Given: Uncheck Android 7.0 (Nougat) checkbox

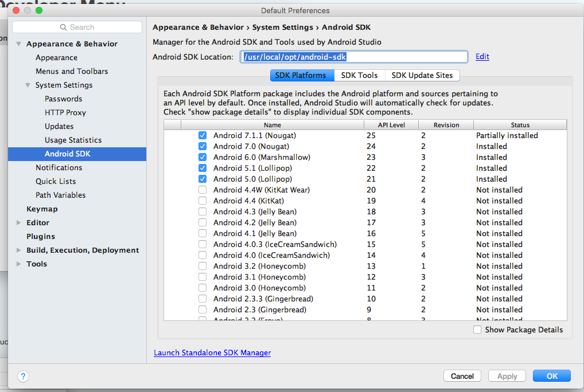Looking at the screenshot, I should click(x=203, y=146).
